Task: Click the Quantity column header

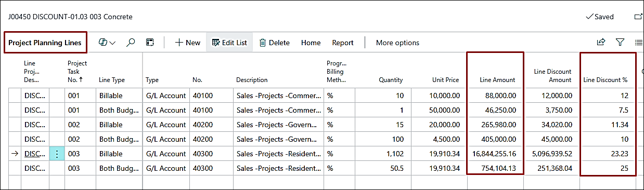Action: pos(391,80)
